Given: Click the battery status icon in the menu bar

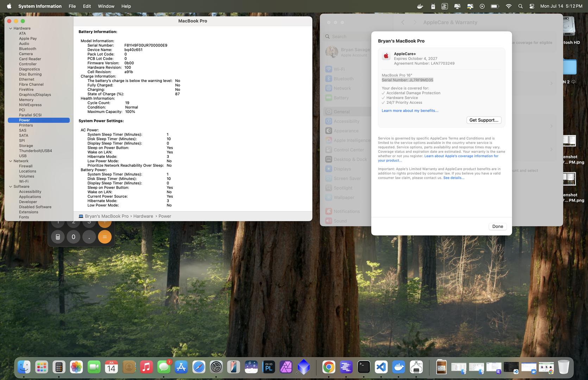Looking at the screenshot, I should (495, 6).
